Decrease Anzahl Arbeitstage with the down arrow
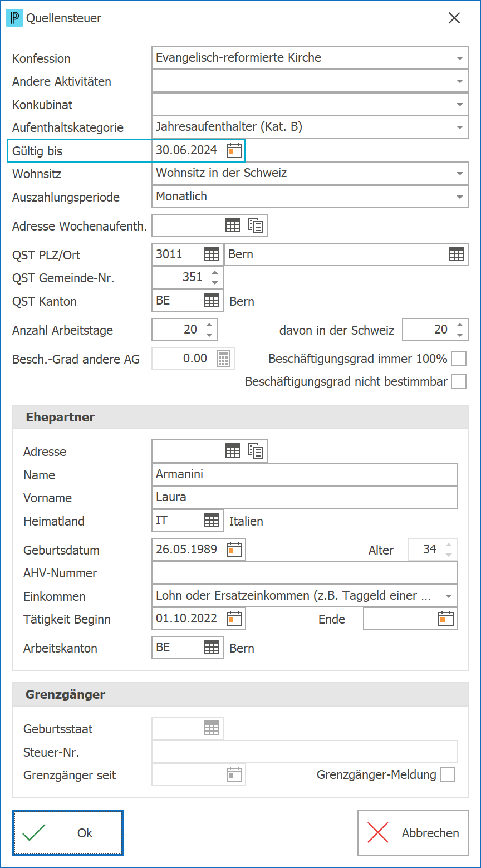Screen dimensions: 481x868 click(209, 335)
